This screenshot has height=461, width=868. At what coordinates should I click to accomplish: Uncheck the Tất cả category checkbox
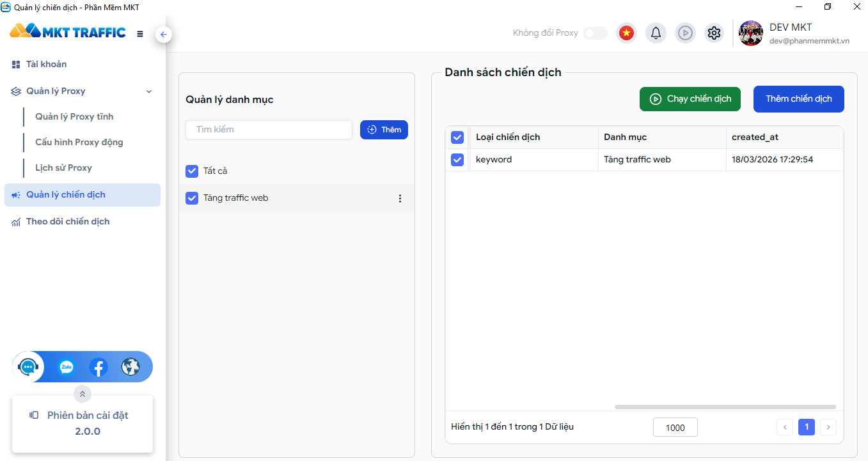pos(192,171)
